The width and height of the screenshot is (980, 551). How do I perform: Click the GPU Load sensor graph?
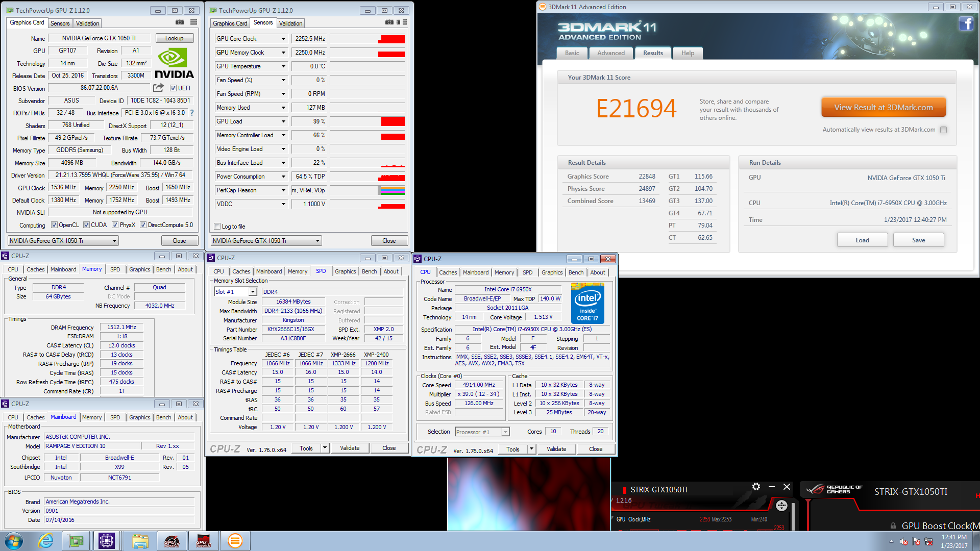(367, 121)
